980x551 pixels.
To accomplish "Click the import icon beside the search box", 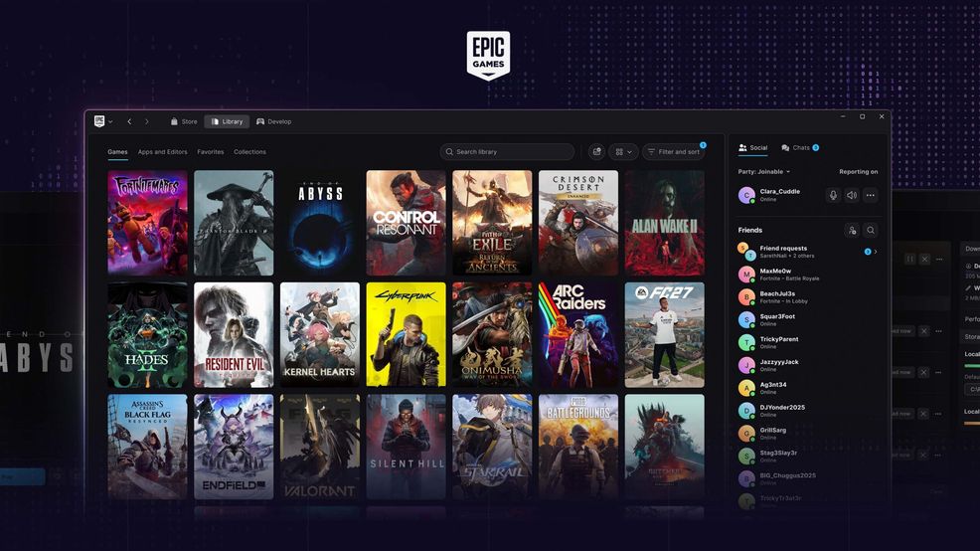I will click(597, 151).
